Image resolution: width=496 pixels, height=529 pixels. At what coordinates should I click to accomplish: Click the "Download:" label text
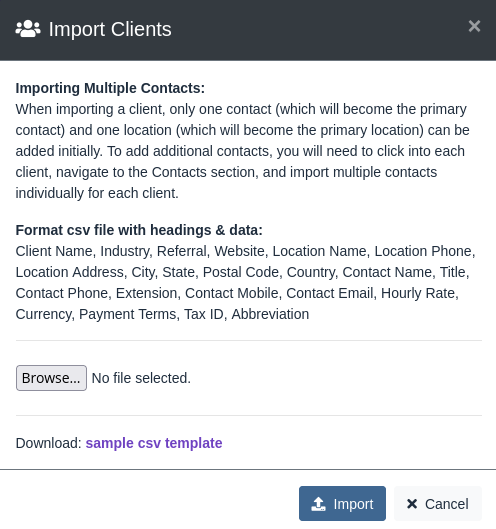pyautogui.click(x=49, y=443)
